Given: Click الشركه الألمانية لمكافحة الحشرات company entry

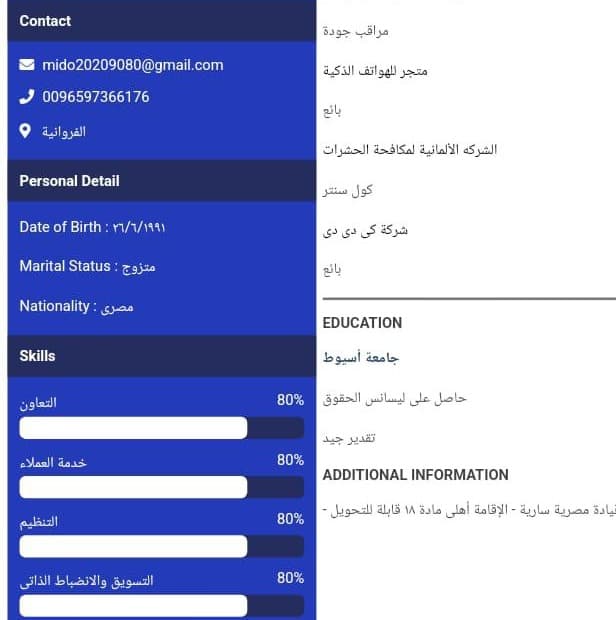Looking at the screenshot, I should click(x=410, y=150).
